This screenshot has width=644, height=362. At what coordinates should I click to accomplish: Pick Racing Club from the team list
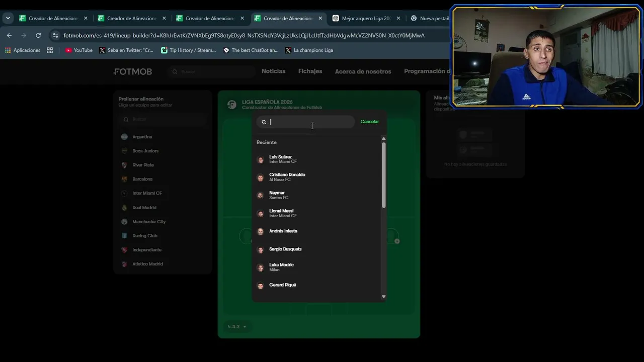point(163,236)
